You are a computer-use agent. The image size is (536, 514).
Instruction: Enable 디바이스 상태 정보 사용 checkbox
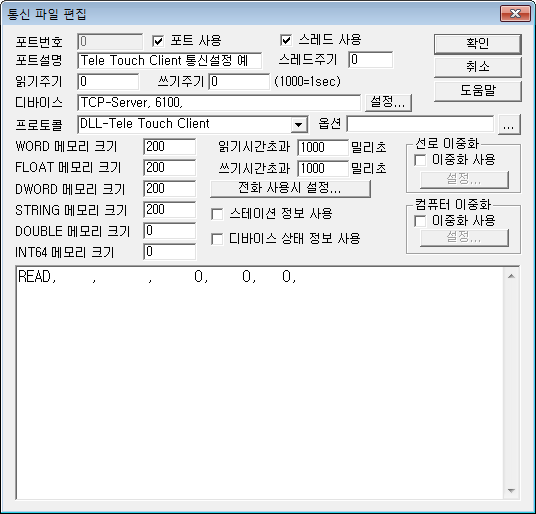217,239
